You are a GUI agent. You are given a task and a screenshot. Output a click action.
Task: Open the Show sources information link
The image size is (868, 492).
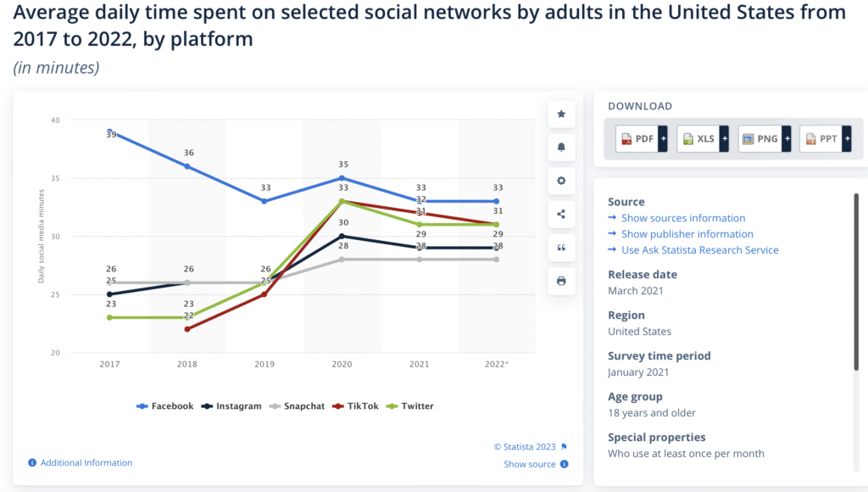coord(682,217)
